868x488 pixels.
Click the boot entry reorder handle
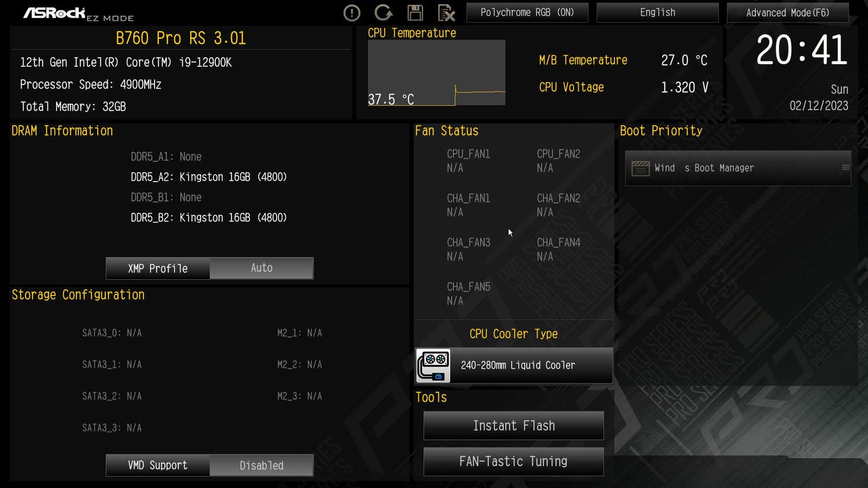[x=845, y=168]
